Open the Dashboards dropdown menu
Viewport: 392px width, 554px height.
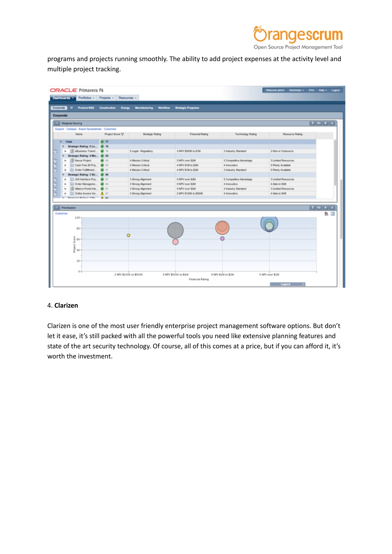63,98
